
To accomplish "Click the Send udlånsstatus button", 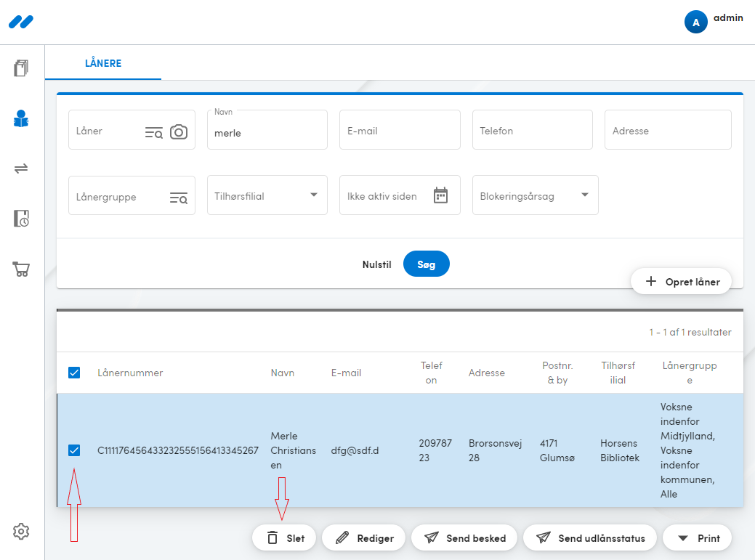I will (590, 538).
